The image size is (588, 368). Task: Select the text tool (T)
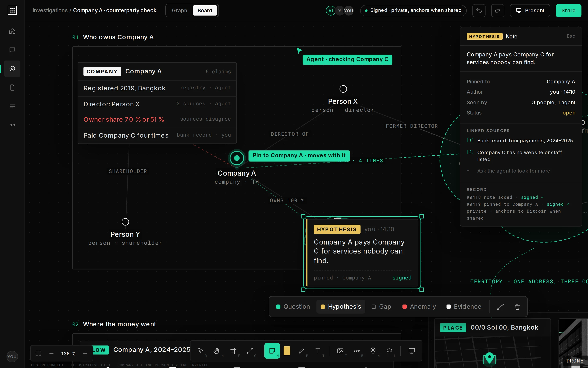tap(318, 351)
